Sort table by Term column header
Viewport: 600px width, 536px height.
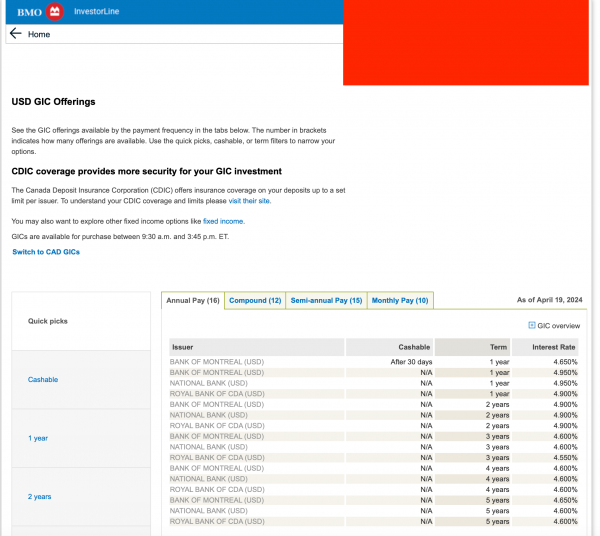[499, 347]
